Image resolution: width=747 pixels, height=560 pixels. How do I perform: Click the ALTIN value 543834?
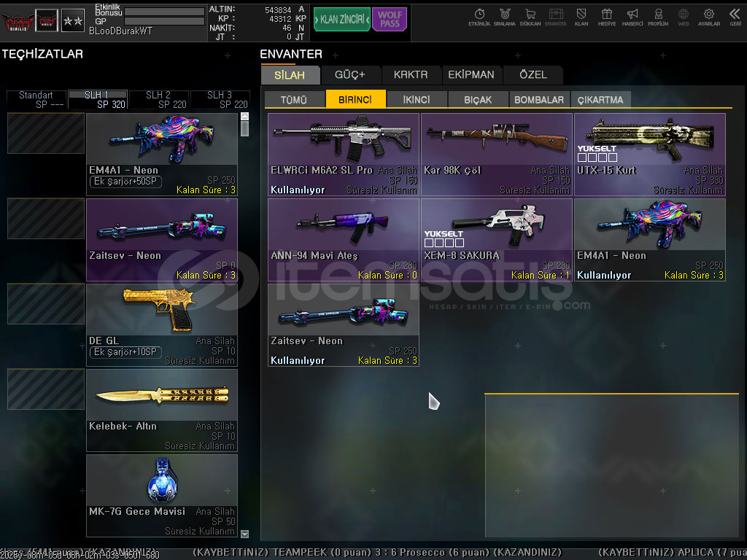point(278,10)
